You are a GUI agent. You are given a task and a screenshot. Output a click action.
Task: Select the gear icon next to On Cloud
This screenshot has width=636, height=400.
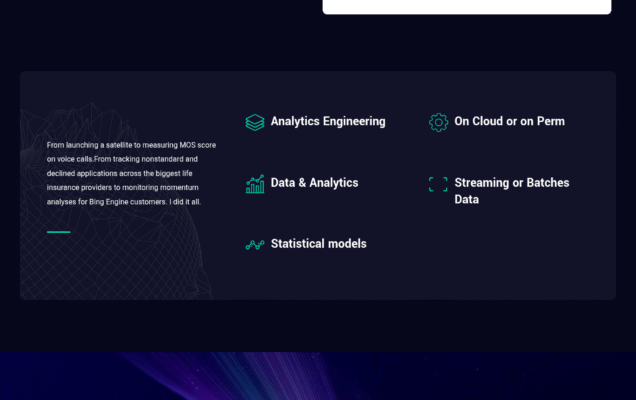coord(438,122)
